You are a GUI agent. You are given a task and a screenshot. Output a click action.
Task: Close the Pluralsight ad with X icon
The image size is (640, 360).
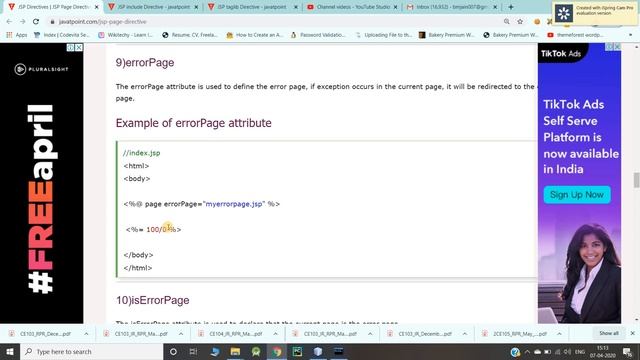point(79,48)
